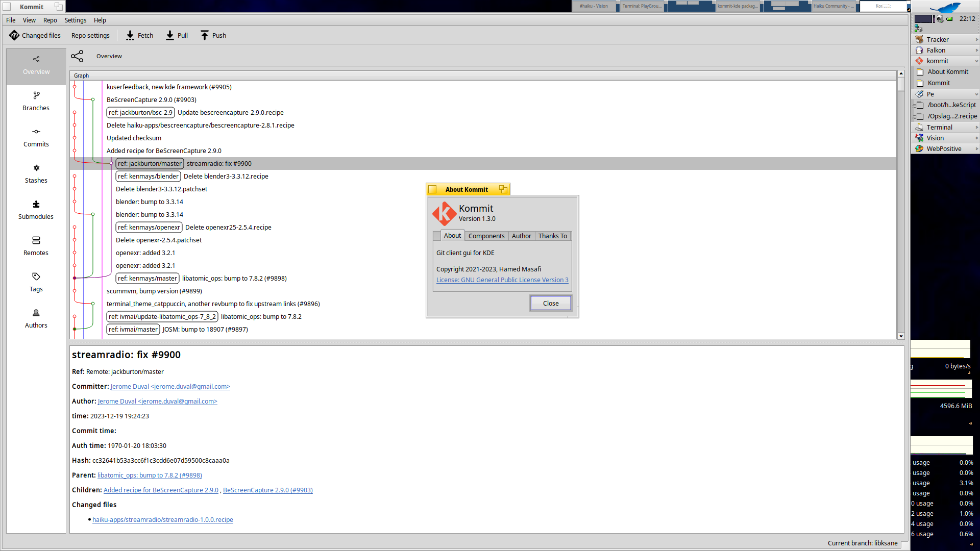
Task: Open child 'Added recipe for BeScreenCapture 2.9.0' link
Action: coord(161,490)
